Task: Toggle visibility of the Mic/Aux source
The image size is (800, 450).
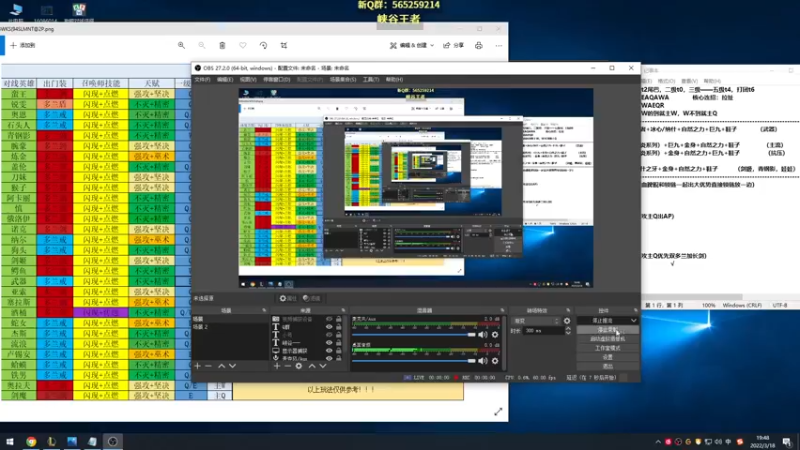Action: [x=329, y=358]
